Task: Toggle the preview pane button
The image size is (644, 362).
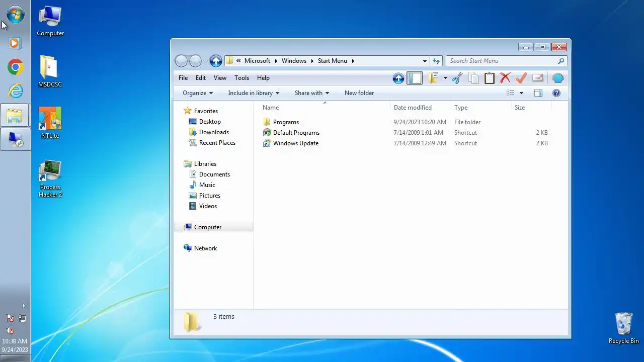Action: tap(538, 93)
